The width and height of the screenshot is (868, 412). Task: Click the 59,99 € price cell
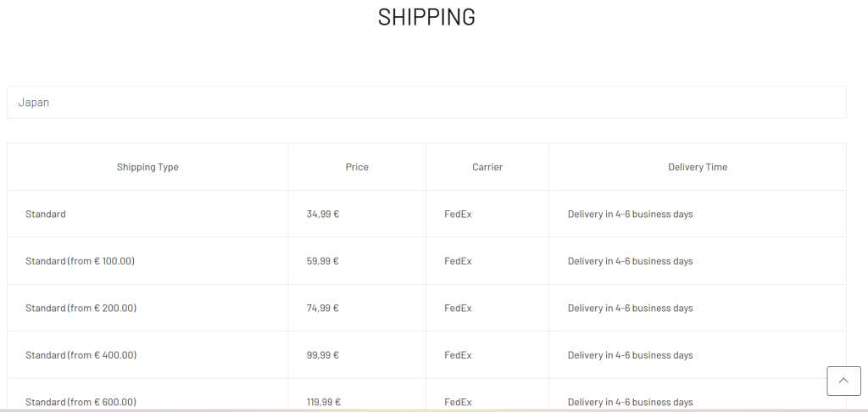point(323,261)
